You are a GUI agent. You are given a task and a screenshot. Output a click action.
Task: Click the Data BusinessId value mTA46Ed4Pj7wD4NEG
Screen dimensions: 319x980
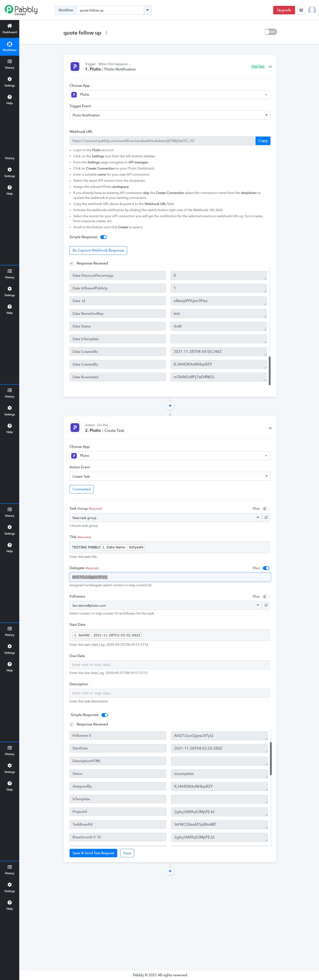(219, 377)
